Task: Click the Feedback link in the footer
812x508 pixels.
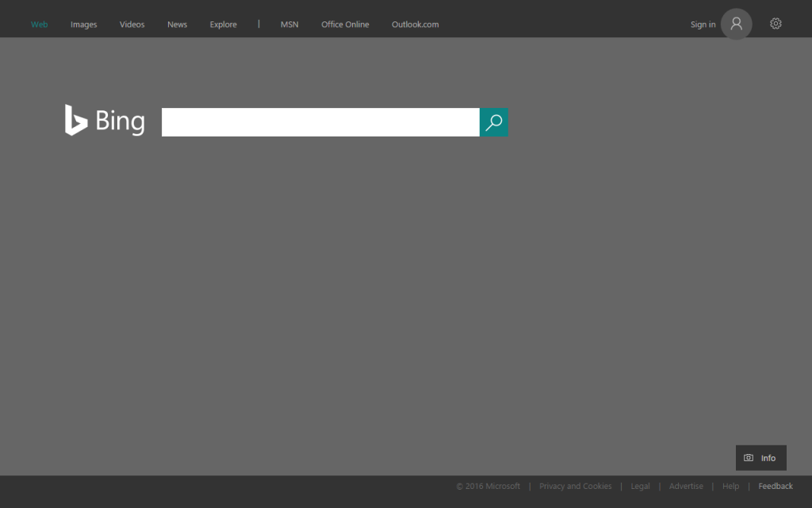Action: click(x=776, y=487)
